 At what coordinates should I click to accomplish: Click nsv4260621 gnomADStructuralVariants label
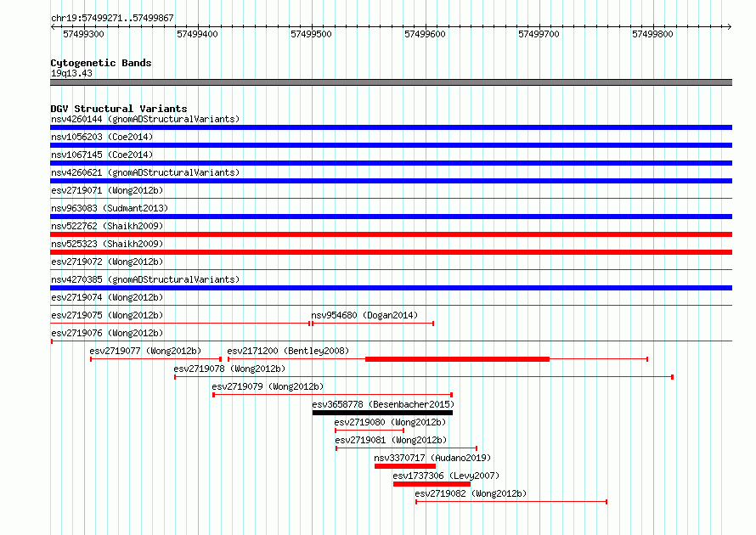pos(145,172)
